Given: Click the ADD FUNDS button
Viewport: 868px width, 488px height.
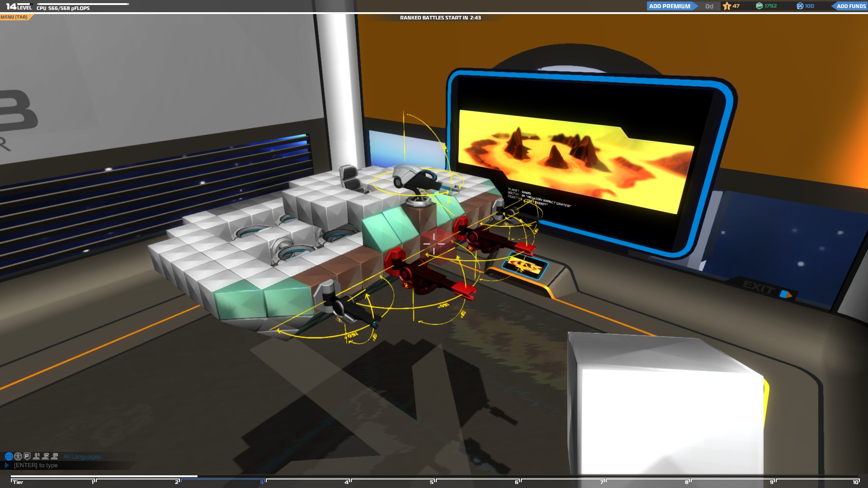Looking at the screenshot, I should click(849, 6).
